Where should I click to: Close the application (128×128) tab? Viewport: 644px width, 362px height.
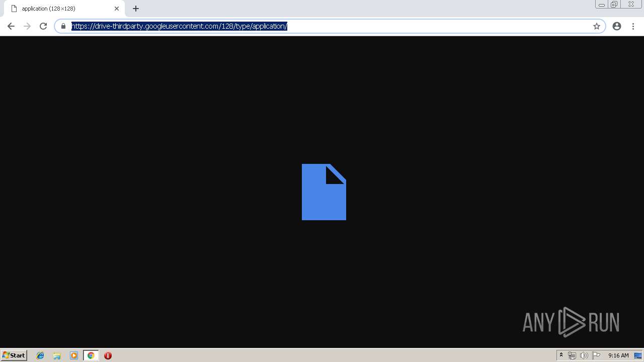pyautogui.click(x=117, y=9)
